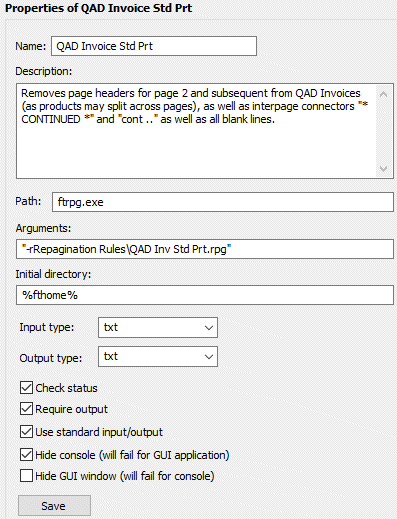This screenshot has height=519, width=397.
Task: Click the 'Initial directory:' label
Action: pyautogui.click(x=53, y=274)
